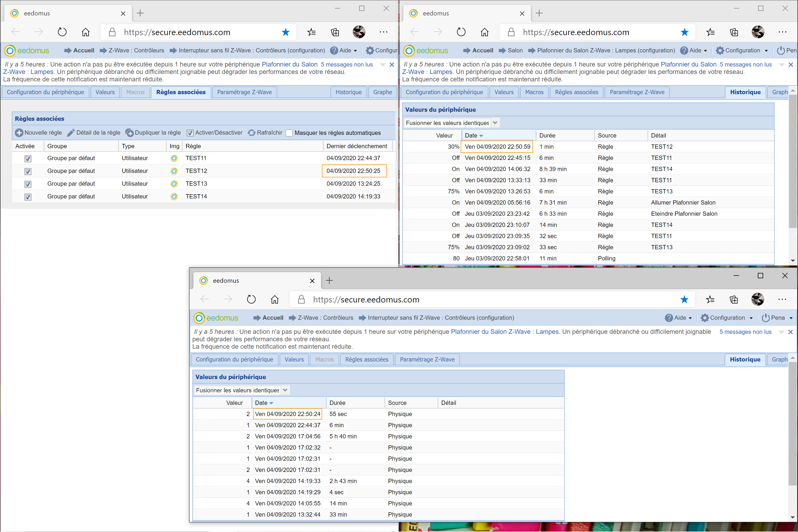
Task: Uncheck the Activée checkbox for TEST11
Action: click(x=28, y=159)
